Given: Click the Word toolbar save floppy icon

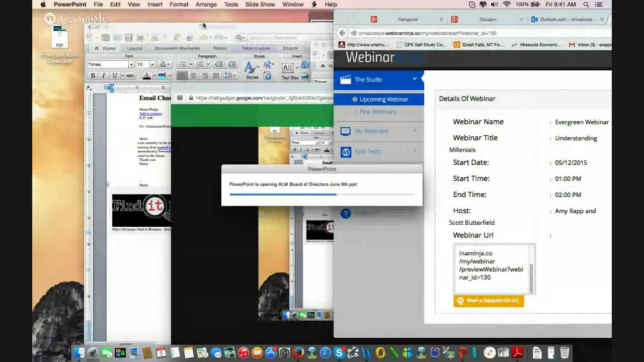Looking at the screenshot, I should tap(129, 38).
